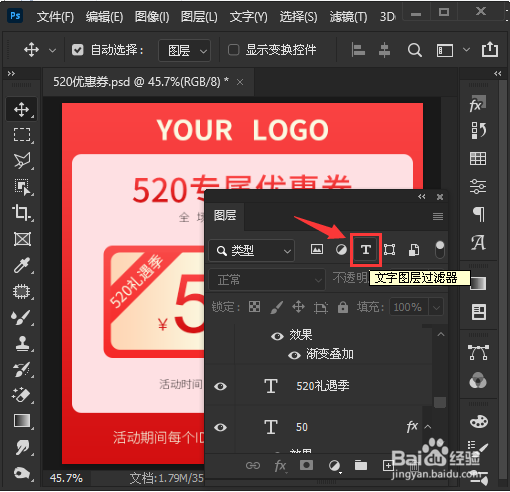The height and width of the screenshot is (492, 510).
Task: Open the 图层 auto-select target dropdown
Action: (185, 51)
